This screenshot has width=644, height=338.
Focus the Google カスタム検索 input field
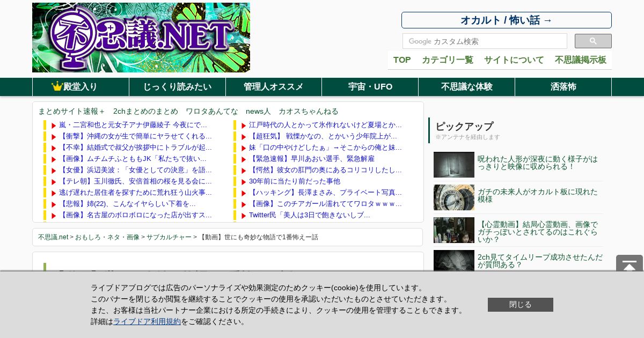[485, 41]
